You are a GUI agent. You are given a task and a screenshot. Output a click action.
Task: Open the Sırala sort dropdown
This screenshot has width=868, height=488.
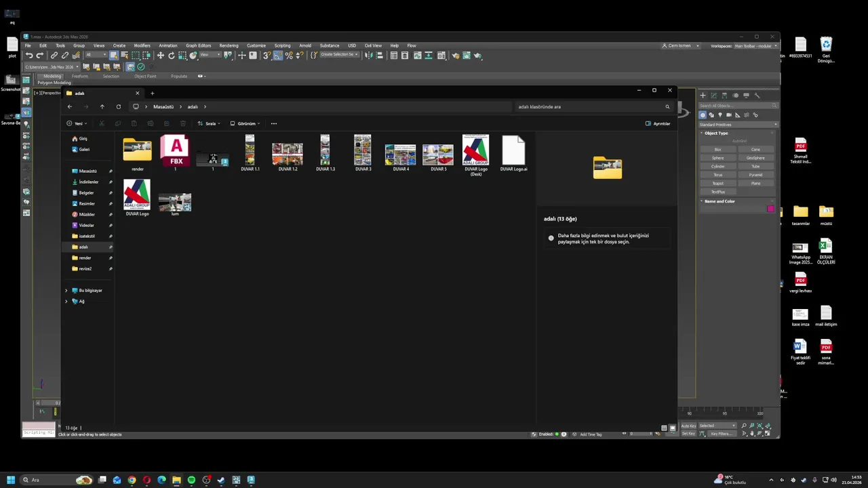[209, 123]
